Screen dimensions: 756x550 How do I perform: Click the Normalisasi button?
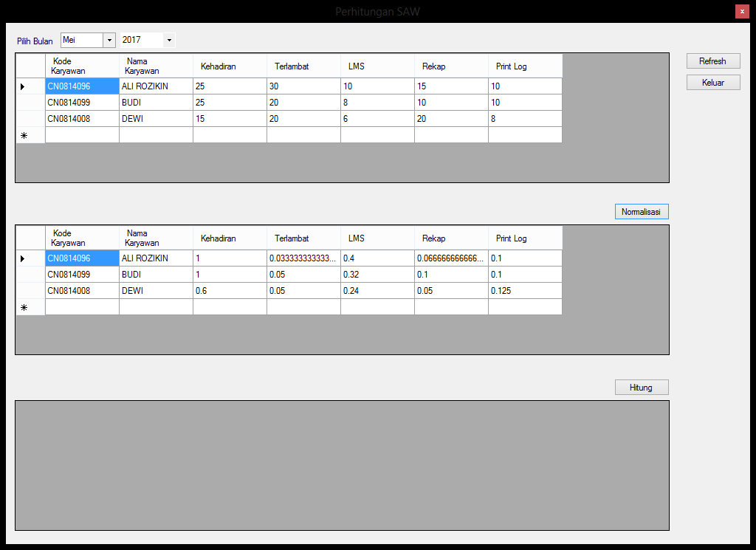(x=641, y=212)
